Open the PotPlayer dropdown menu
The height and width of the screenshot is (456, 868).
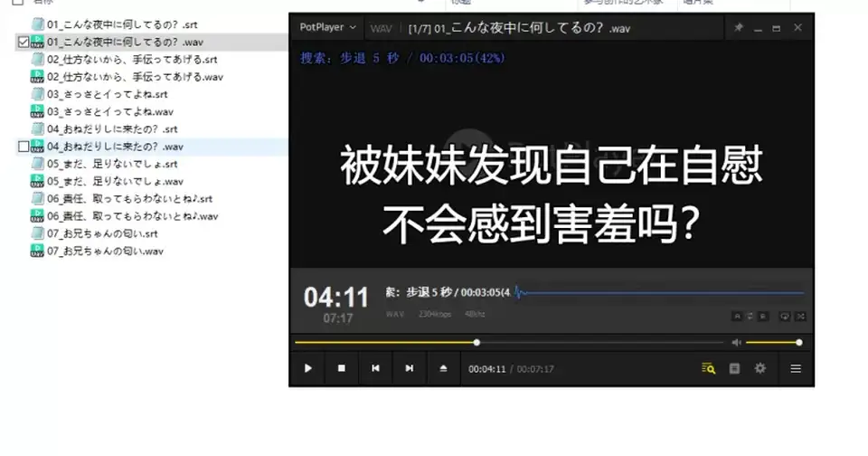(327, 27)
